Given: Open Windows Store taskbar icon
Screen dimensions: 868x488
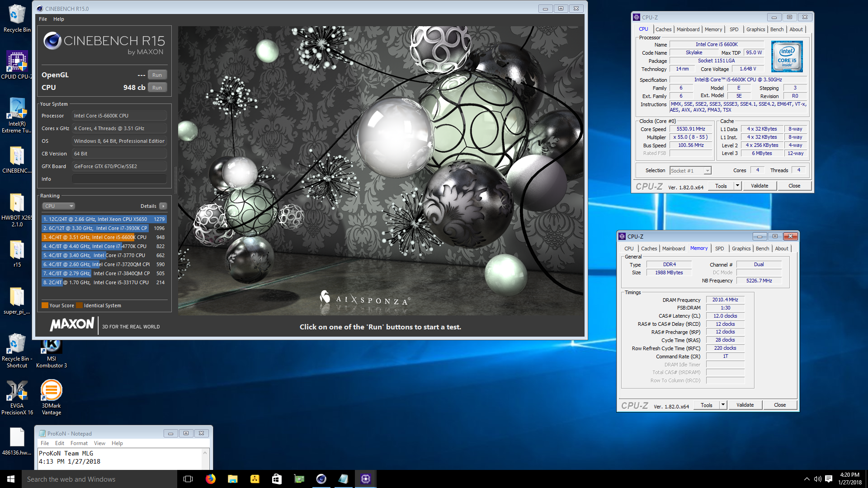Looking at the screenshot, I should 277,479.
